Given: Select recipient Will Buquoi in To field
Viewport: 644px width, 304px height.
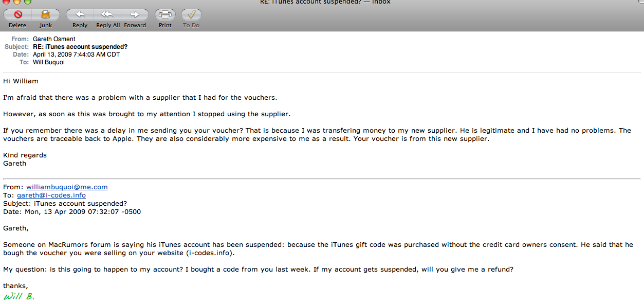Looking at the screenshot, I should (x=49, y=62).
